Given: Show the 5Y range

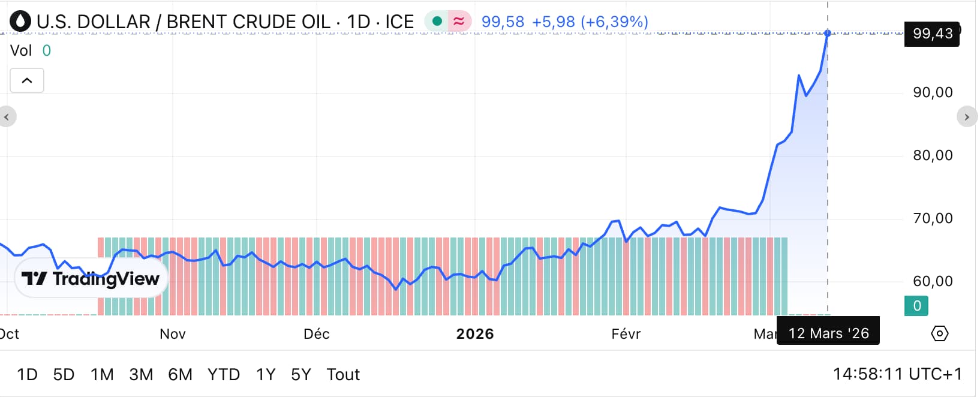Looking at the screenshot, I should pos(300,375).
